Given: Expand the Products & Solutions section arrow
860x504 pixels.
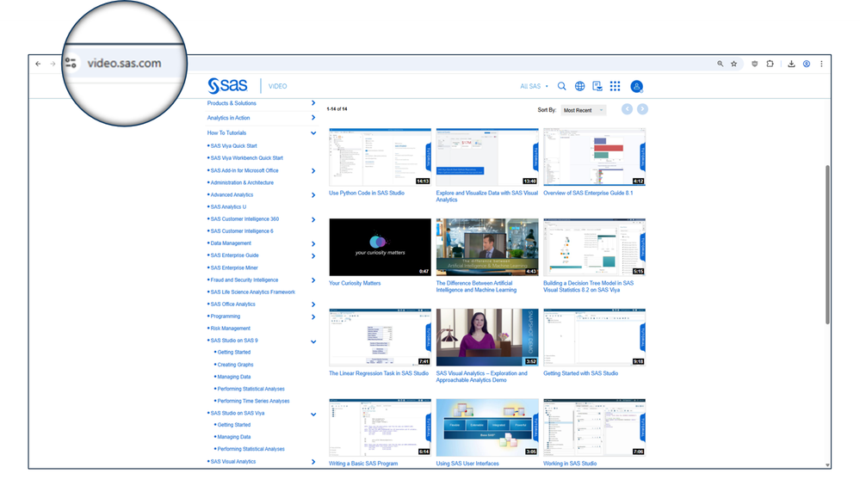Looking at the screenshot, I should click(313, 103).
